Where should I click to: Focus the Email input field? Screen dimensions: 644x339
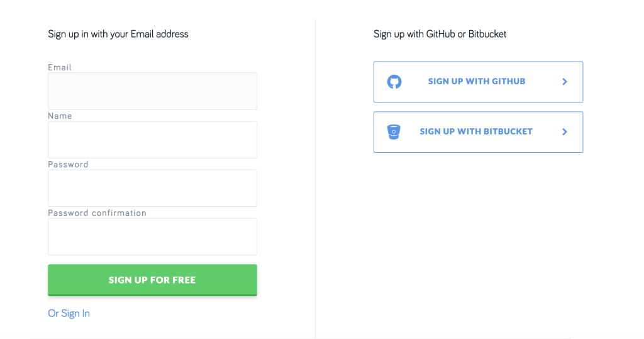click(x=152, y=91)
